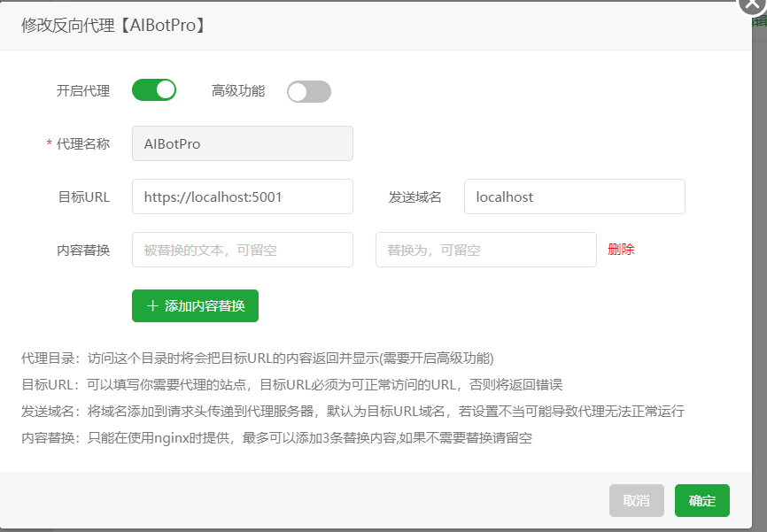Close the reverse proxy dialog with the X icon
Viewport: 767px width, 532px height.
pyautogui.click(x=752, y=4)
